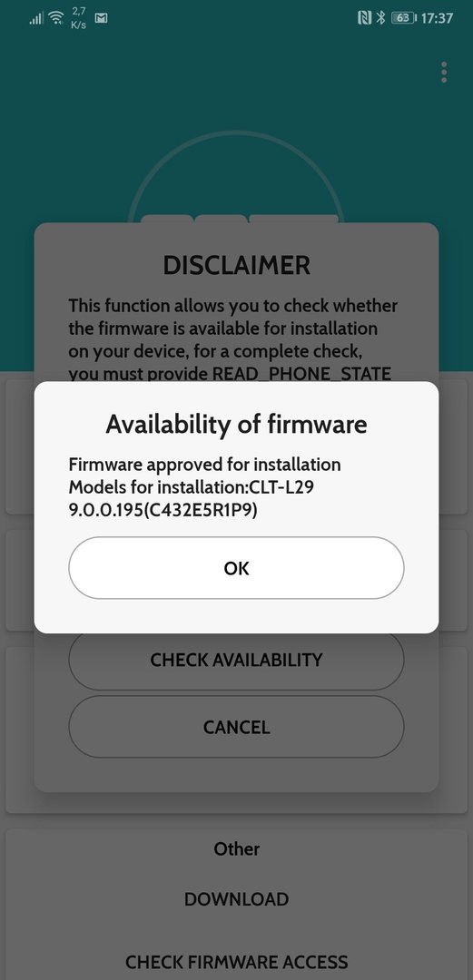Tap the battery level indicator

[404, 18]
